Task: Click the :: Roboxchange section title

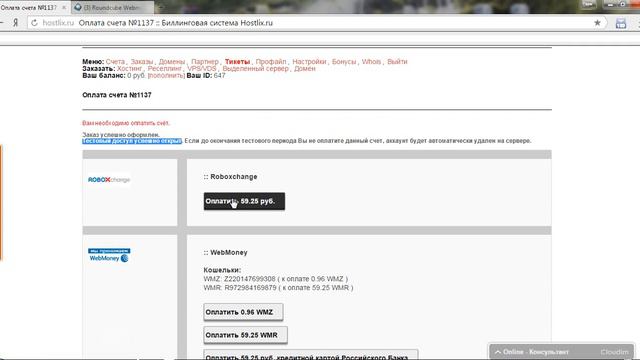Action: (x=230, y=177)
